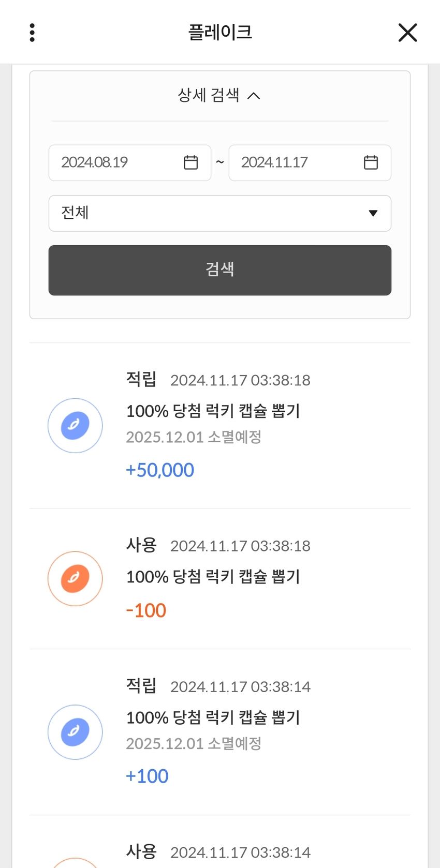
Task: Select the -100 point amount
Action: point(146,610)
